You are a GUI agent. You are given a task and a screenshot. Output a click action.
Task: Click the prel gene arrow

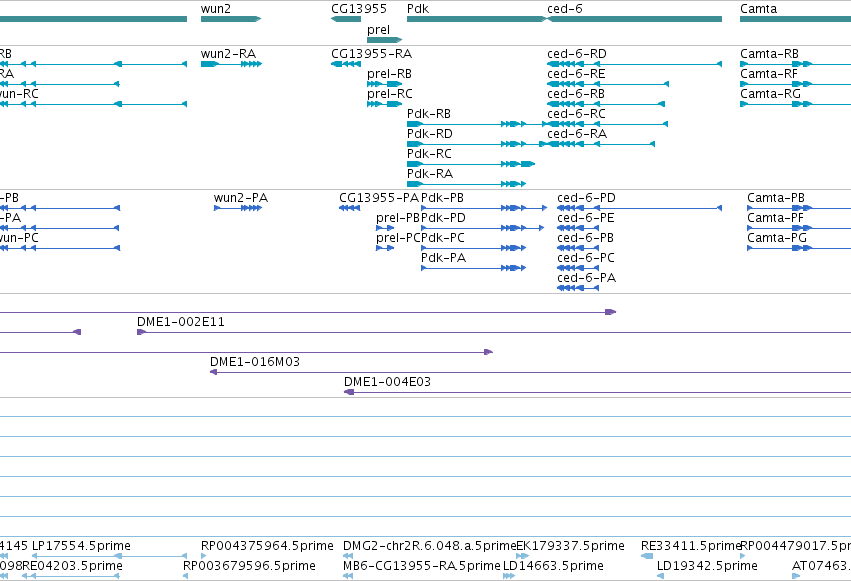(384, 40)
